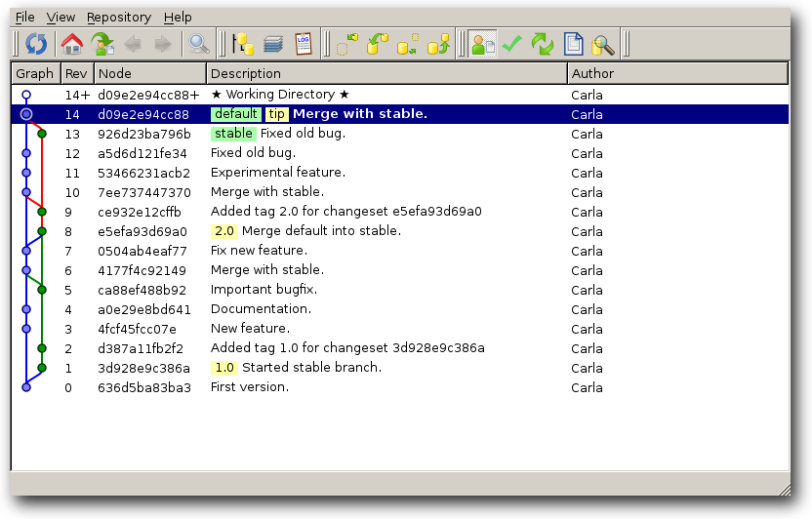The width and height of the screenshot is (812, 519).
Task: Select 'Documentation.' revision 4
Action: [400, 309]
